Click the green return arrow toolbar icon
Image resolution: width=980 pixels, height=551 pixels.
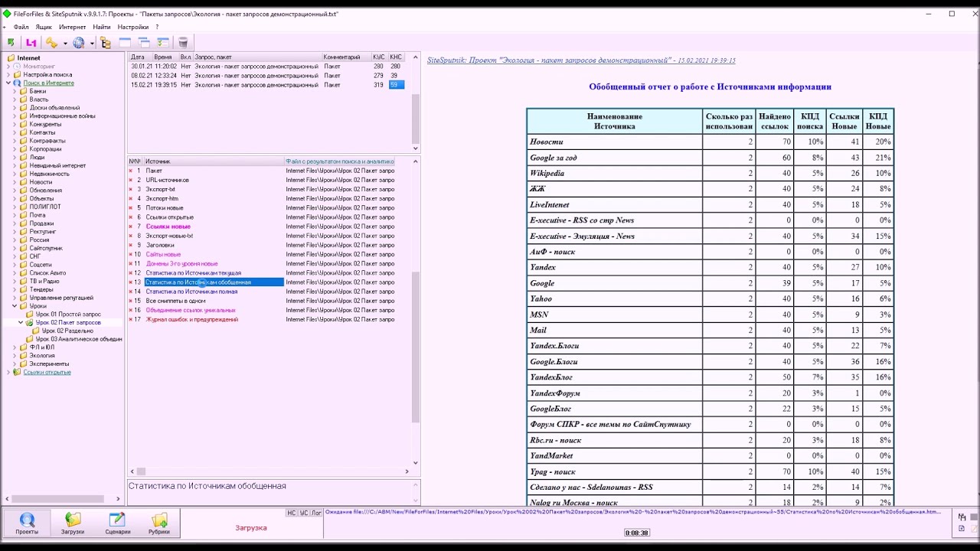click(11, 43)
